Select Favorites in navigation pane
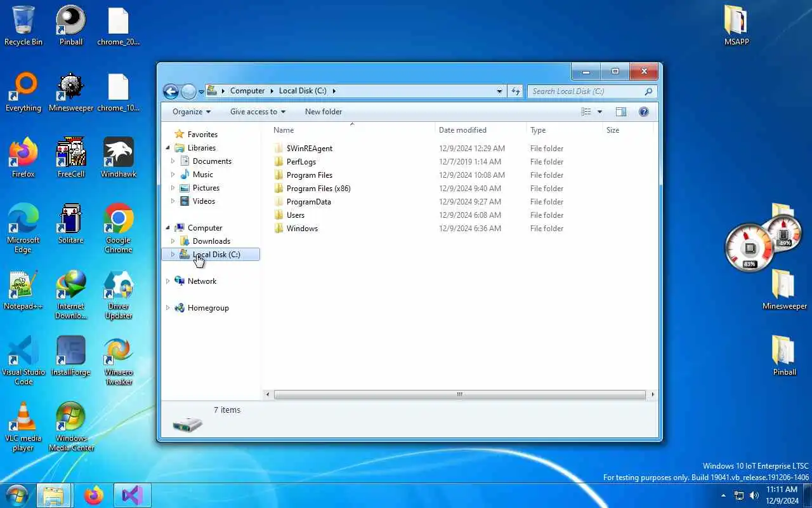Viewport: 812px width, 508px height. pyautogui.click(x=202, y=135)
